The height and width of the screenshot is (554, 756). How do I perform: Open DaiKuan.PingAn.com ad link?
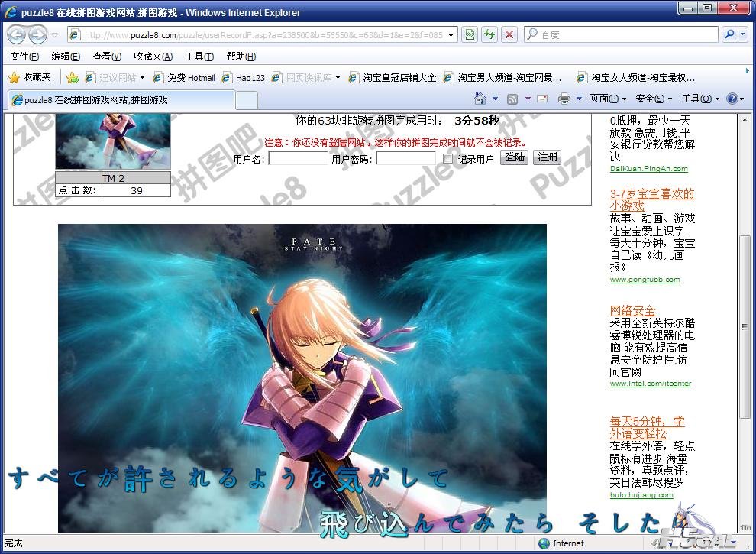coord(648,168)
